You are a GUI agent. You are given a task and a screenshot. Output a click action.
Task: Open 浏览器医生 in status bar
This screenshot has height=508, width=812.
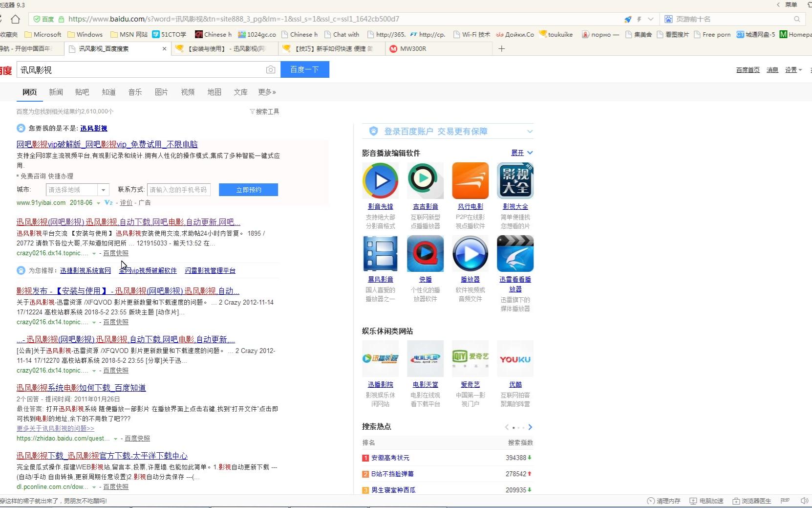point(751,501)
